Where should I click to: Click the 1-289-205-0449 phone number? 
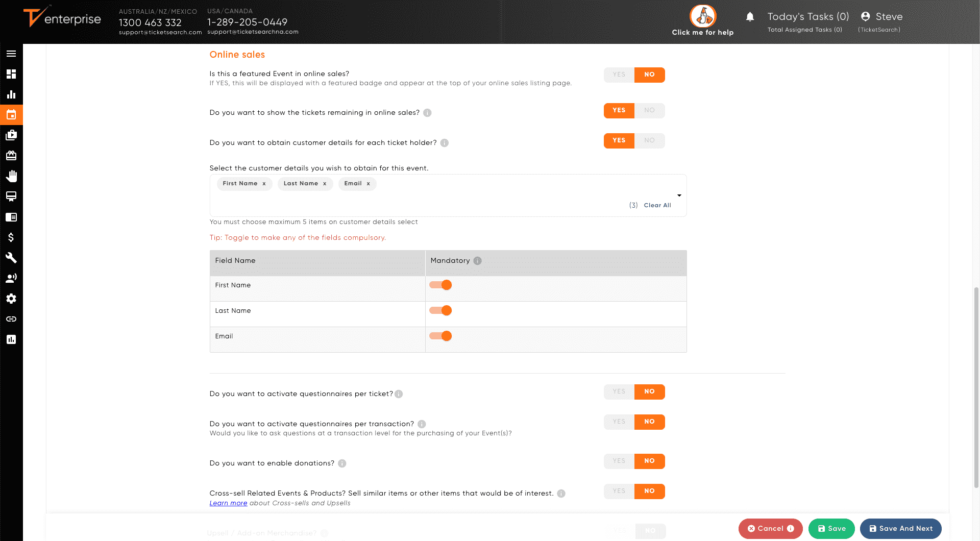247,22
